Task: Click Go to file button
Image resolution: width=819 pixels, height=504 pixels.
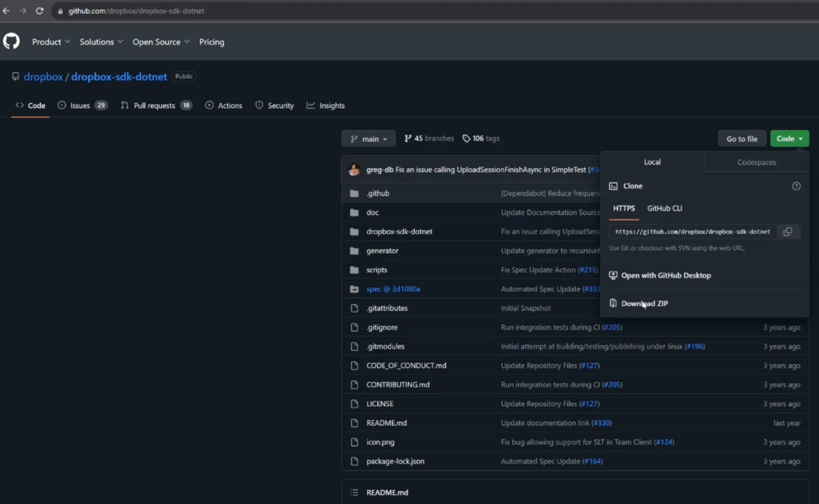Action: point(742,139)
